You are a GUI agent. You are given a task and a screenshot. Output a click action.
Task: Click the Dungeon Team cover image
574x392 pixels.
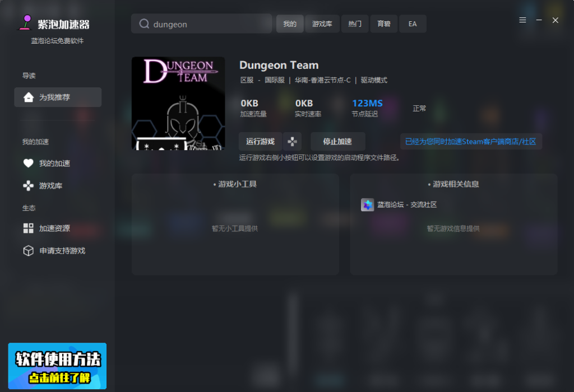pos(178,104)
